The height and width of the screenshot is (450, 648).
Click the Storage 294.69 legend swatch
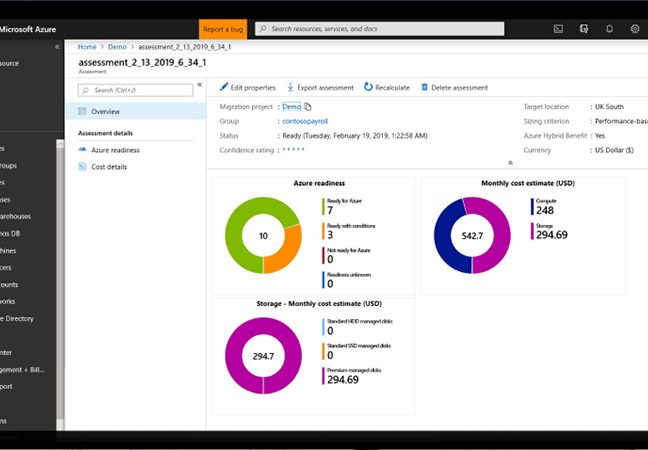[532, 231]
